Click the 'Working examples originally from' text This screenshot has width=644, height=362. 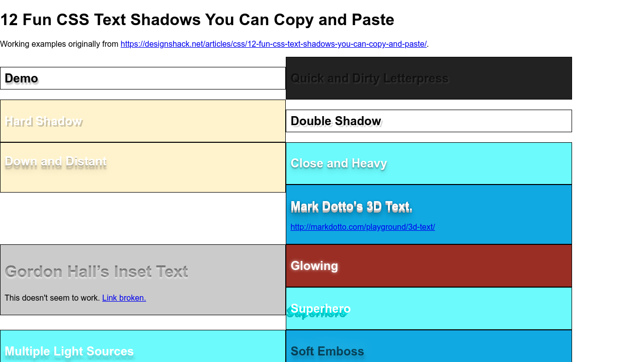pos(59,44)
